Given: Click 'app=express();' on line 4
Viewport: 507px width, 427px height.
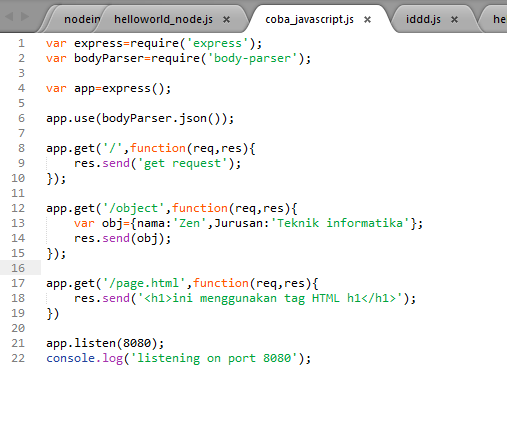Looking at the screenshot, I should [x=122, y=89].
